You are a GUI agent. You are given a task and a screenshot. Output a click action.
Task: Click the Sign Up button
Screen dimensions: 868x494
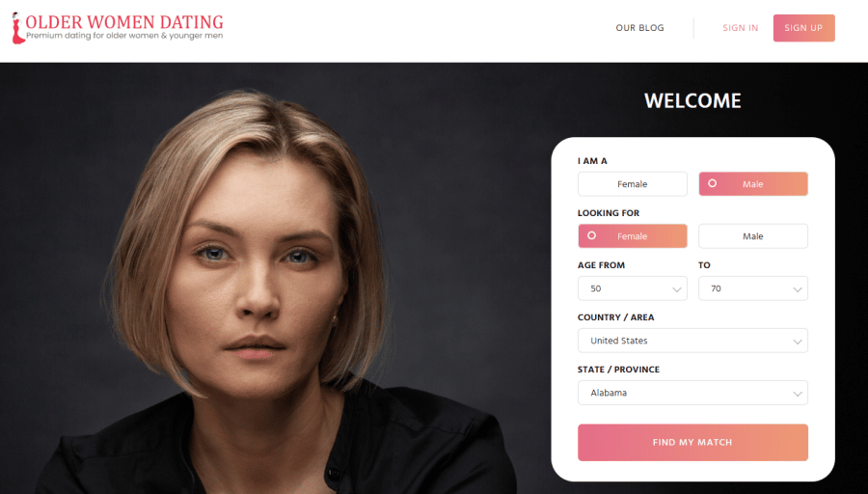point(803,28)
